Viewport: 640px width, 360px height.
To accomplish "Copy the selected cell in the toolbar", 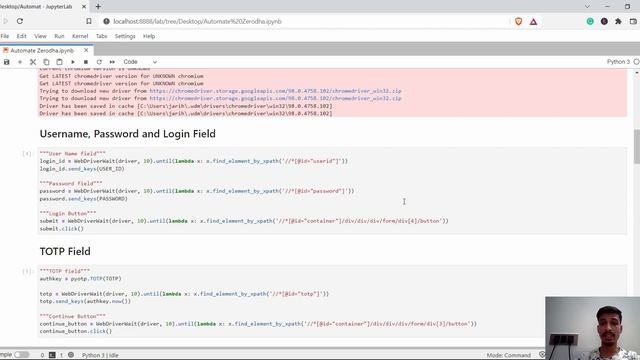I will pyautogui.click(x=46, y=62).
